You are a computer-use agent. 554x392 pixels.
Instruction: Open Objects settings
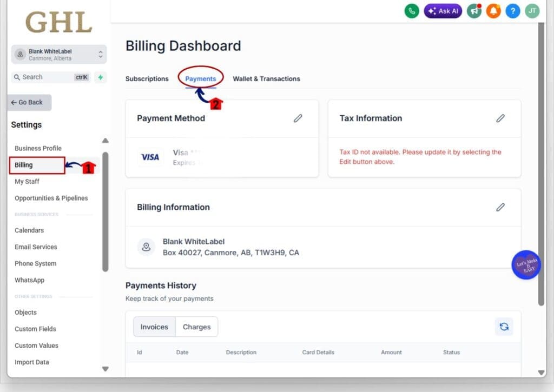25,312
